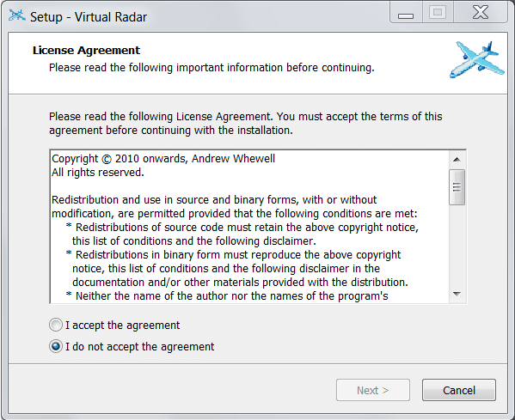Image resolution: width=515 pixels, height=420 pixels.
Task: Click the disabled maximize window button
Action: point(438,13)
